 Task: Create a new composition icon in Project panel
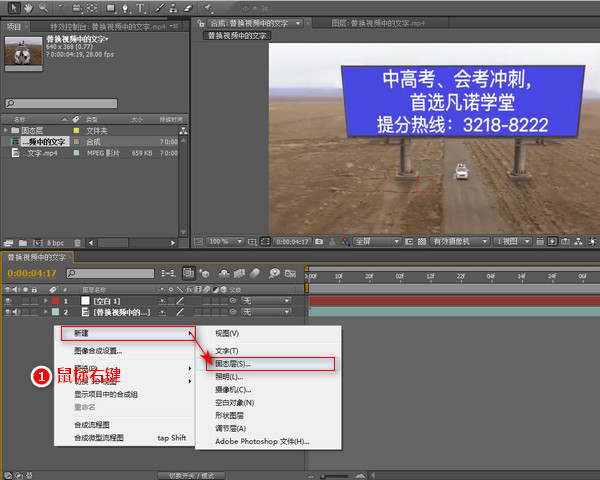coord(38,243)
